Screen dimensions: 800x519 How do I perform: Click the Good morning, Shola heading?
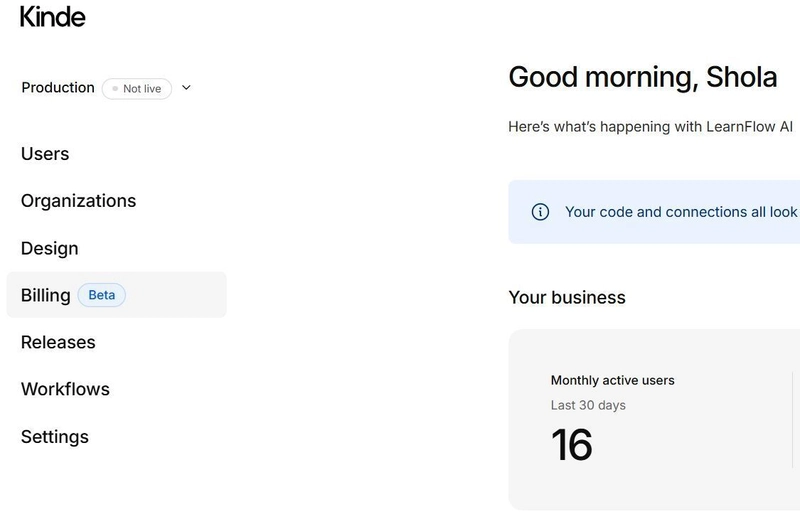tap(643, 78)
